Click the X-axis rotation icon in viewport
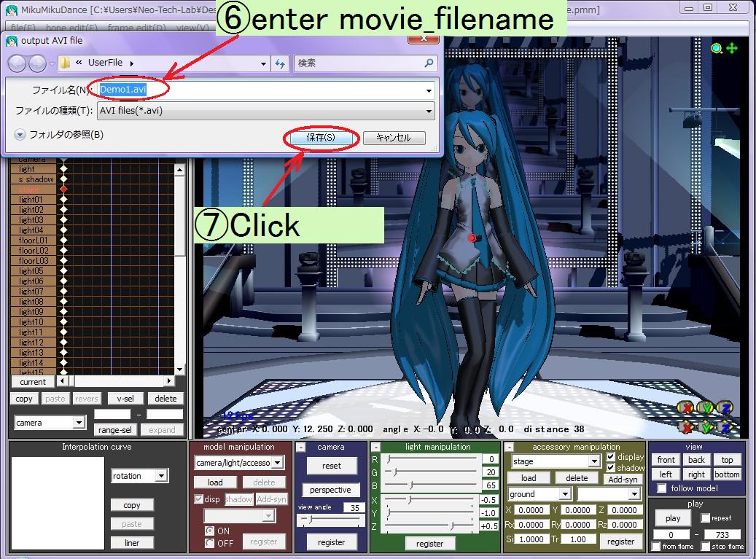Screen dimensions: 756x559 coord(685,408)
